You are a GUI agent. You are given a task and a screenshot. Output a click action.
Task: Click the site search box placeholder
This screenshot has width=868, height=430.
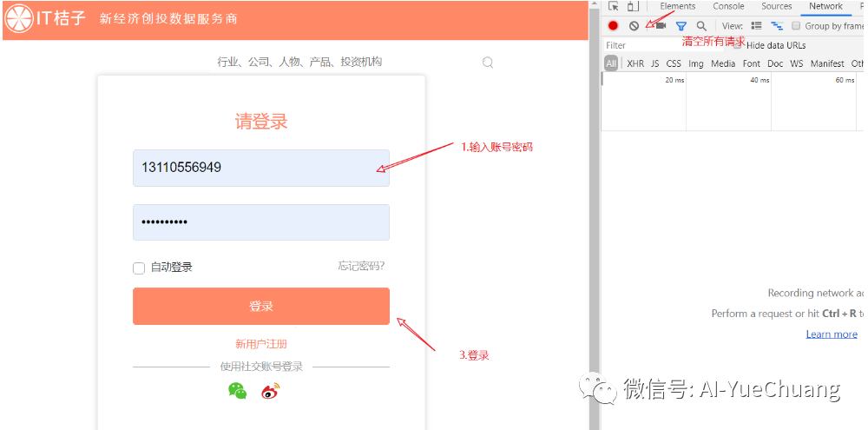click(299, 62)
